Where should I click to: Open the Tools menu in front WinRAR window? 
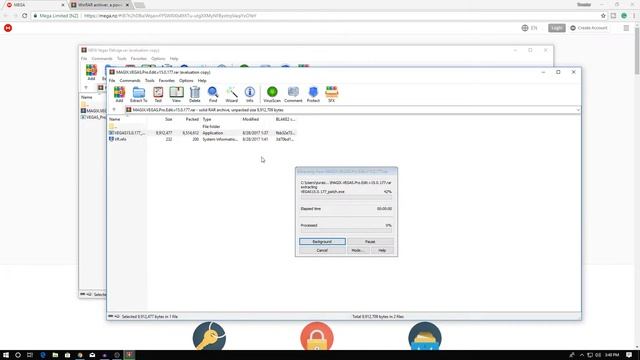coord(150,81)
